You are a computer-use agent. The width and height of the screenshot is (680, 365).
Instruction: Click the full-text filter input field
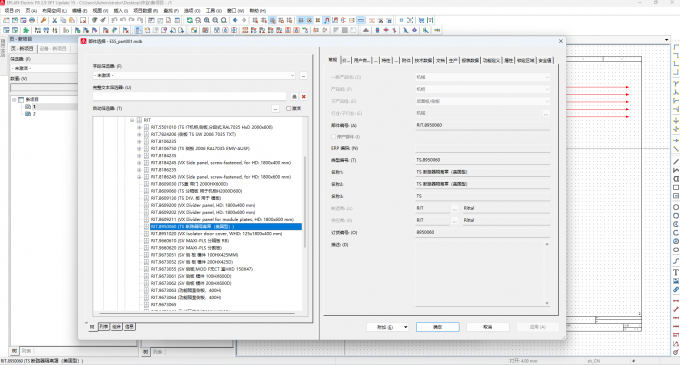coord(190,97)
